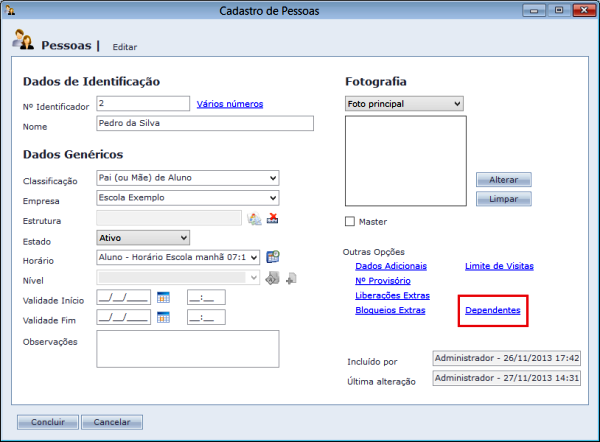
Task: Expand the Foto principal dropdown
Action: (x=403, y=103)
